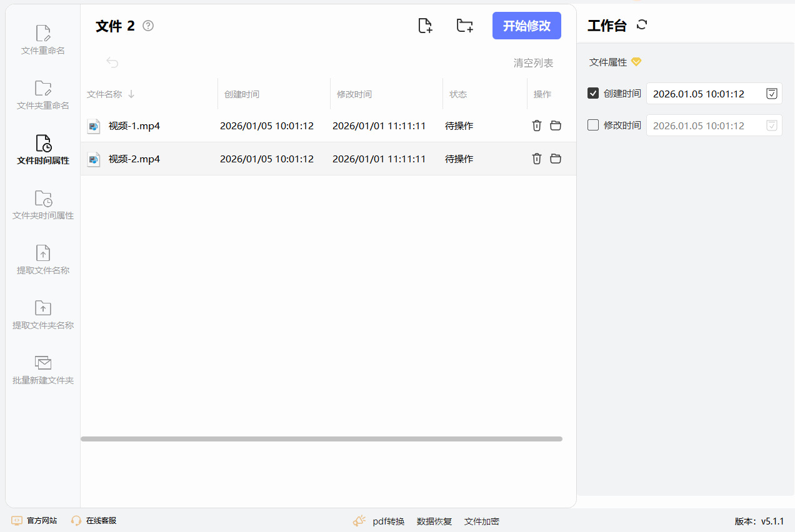The height and width of the screenshot is (532, 795).
Task: Select the file name 视频-2.mp4
Action: click(134, 159)
